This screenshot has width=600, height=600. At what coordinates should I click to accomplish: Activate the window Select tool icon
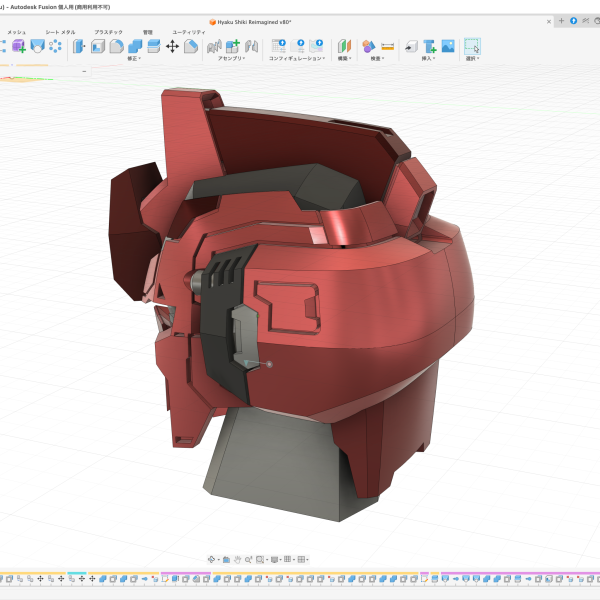[x=472, y=46]
